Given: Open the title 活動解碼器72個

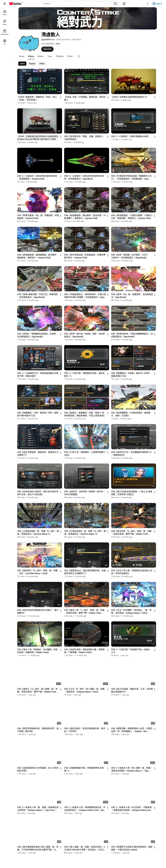Looking at the screenshot, I should click(84, 769).
